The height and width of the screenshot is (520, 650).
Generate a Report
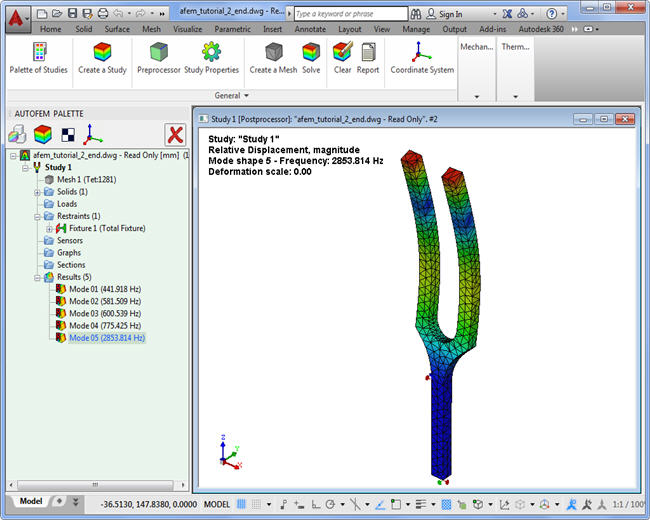tap(368, 59)
